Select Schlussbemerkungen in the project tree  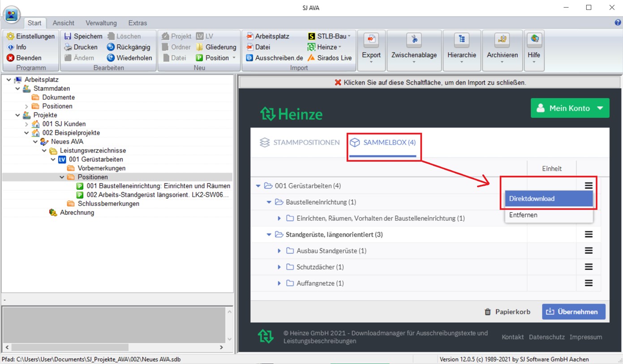[x=108, y=204]
